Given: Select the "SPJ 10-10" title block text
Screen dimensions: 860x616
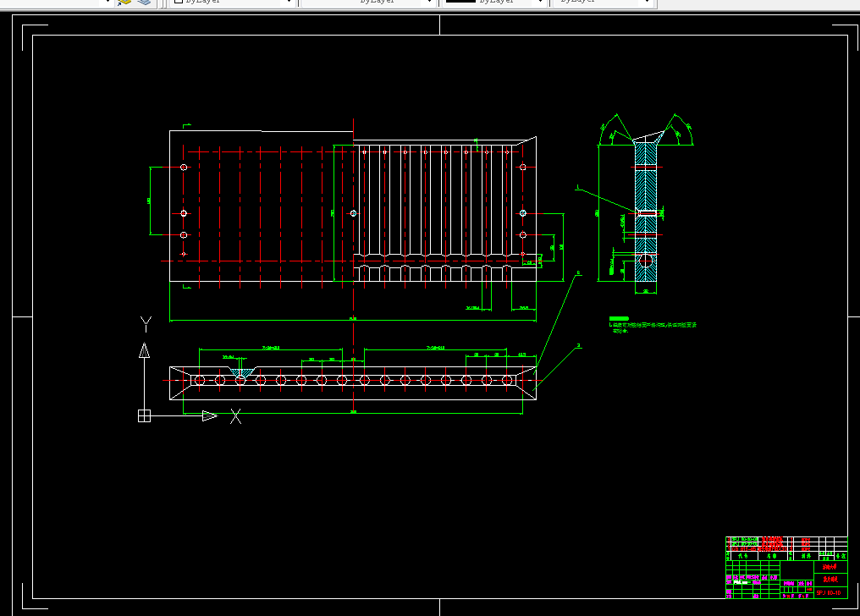Looking at the screenshot, I should point(829,592).
